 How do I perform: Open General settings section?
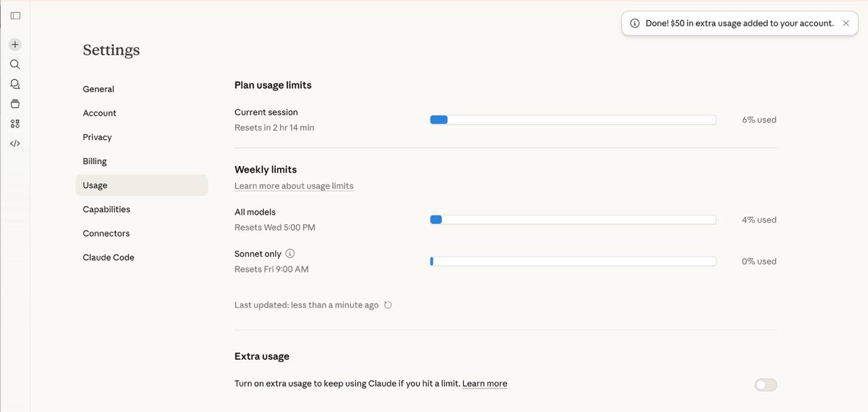tap(98, 89)
